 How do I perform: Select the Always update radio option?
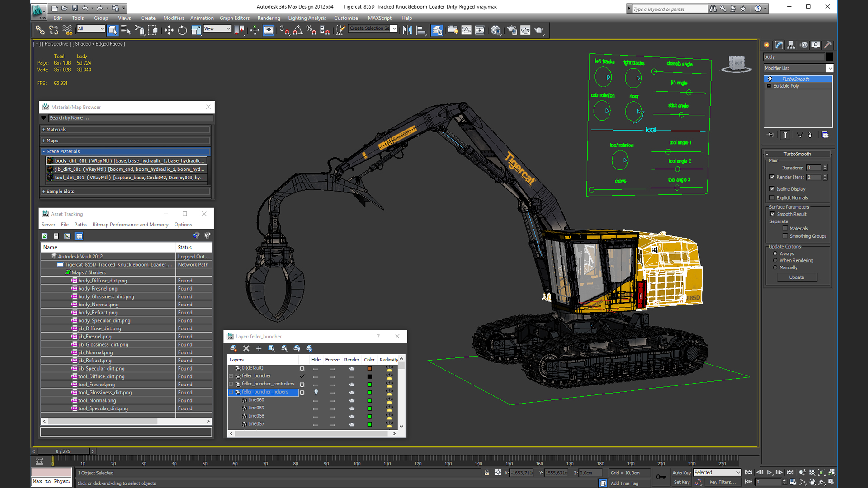click(x=775, y=253)
